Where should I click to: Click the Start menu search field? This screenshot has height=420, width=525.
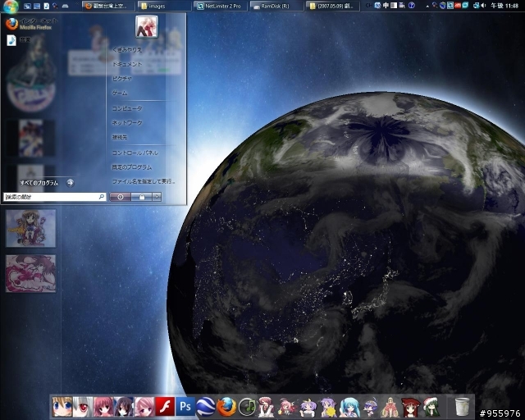point(51,197)
